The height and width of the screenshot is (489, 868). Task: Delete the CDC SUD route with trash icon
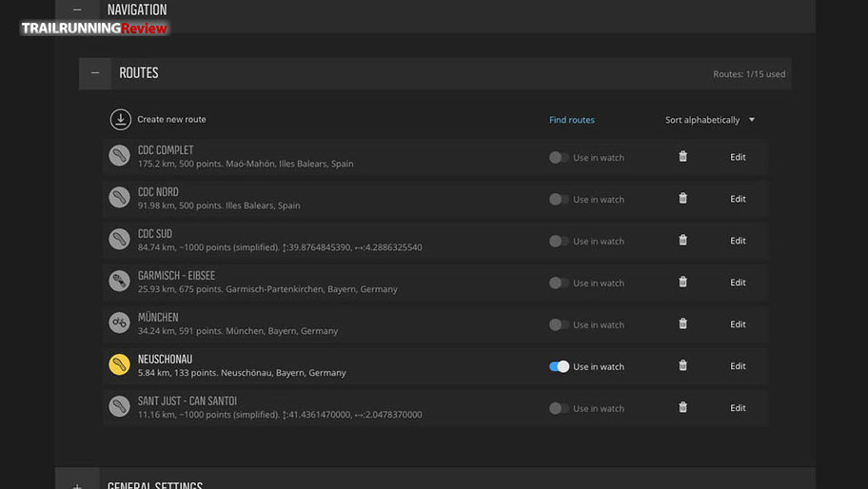[683, 240]
